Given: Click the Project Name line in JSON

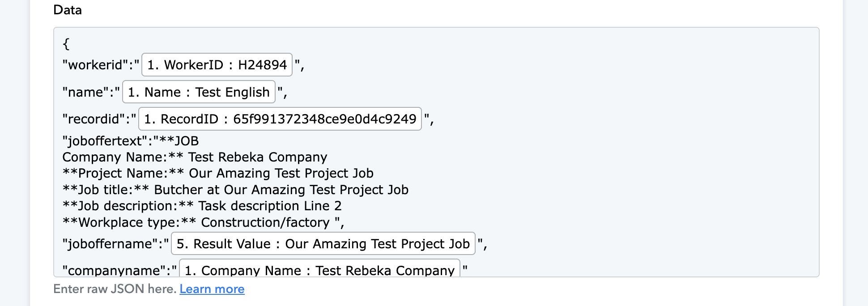Looking at the screenshot, I should click(x=218, y=173).
